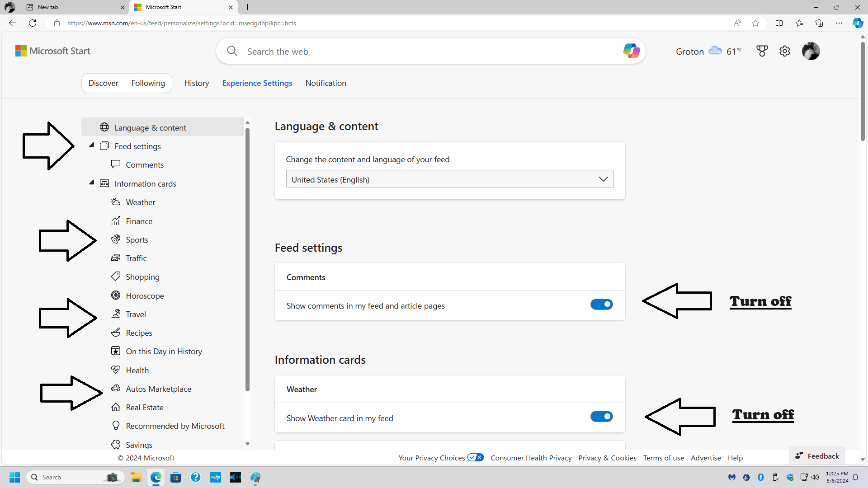Click the Finance chart icon in sidebar
868x488 pixels.
(x=116, y=221)
